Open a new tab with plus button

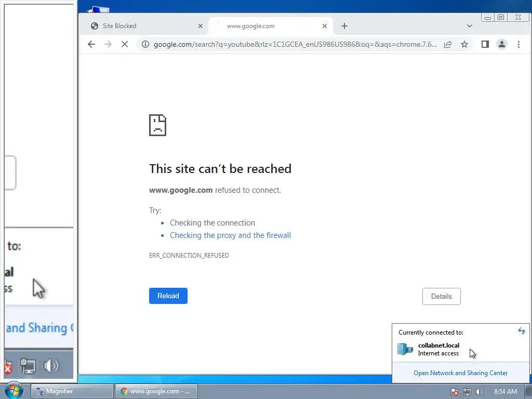coord(344,26)
